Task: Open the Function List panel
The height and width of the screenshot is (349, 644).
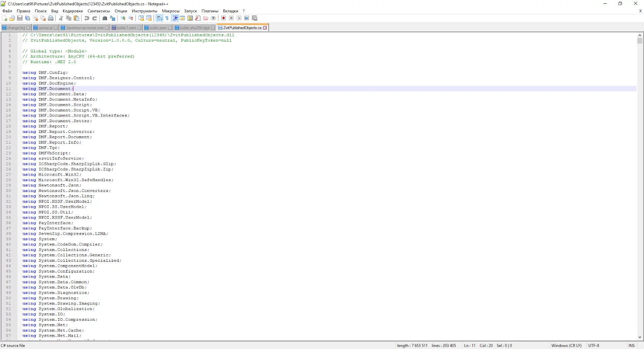Action: coord(198,18)
